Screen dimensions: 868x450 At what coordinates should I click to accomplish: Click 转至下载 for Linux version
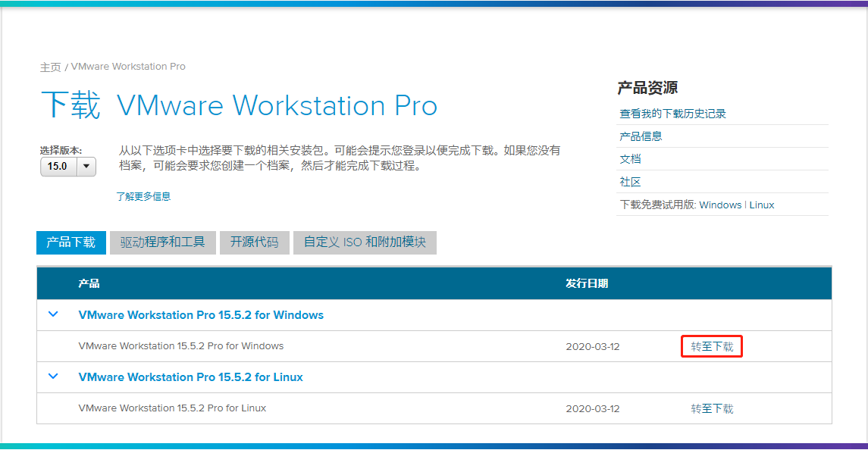point(712,409)
